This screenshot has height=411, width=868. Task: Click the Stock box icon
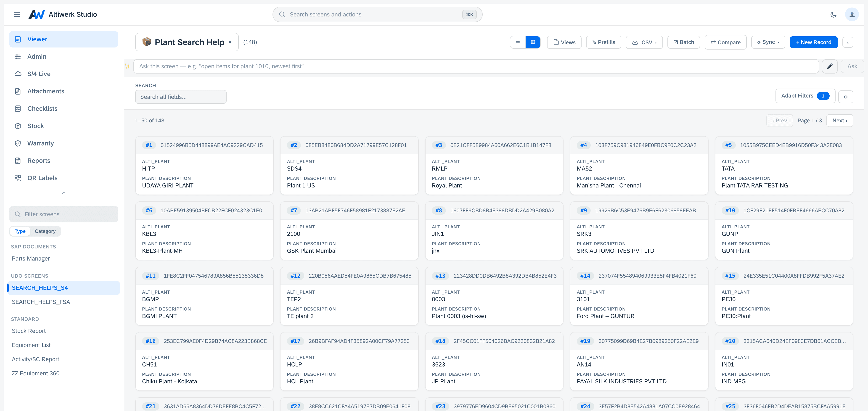[18, 126]
